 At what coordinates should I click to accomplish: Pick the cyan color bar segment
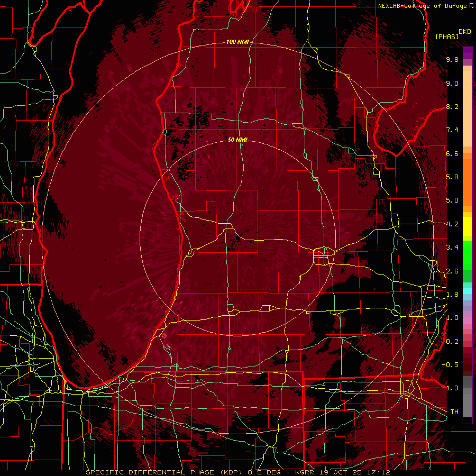tap(467, 291)
